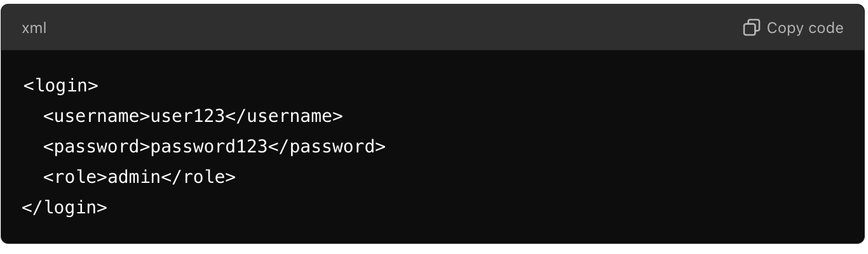Click the admin role value

click(134, 177)
